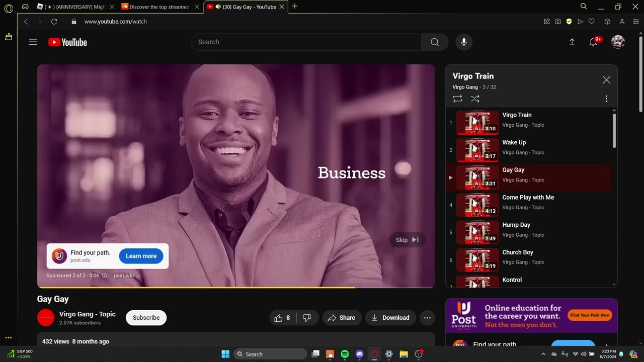Screen dimensions: 644x362
Task: Open the YouTube guide hamburger menu
Action: pos(33,42)
